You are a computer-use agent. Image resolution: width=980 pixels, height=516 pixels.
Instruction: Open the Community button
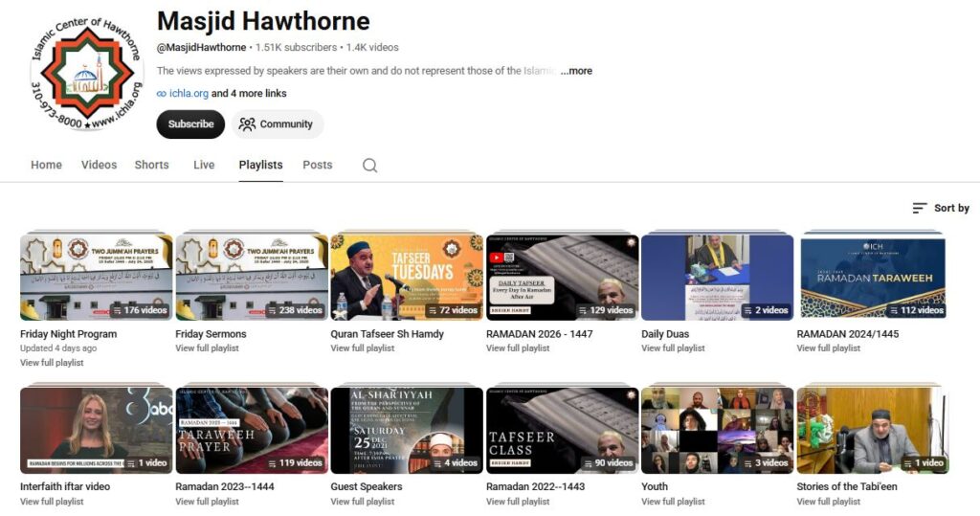click(278, 123)
